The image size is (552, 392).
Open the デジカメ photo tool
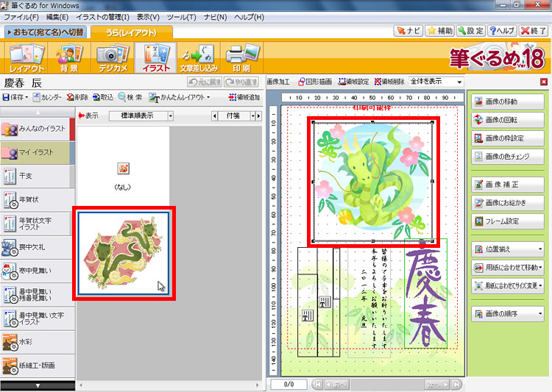pos(113,57)
